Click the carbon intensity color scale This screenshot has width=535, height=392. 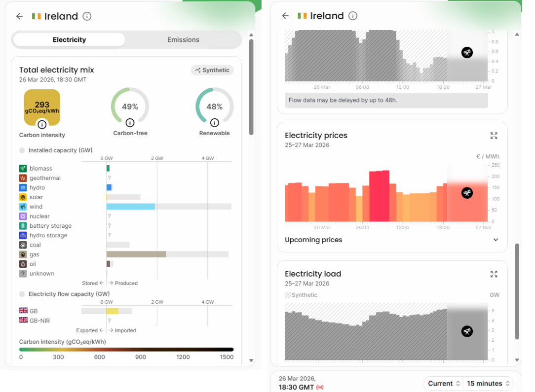pos(126,350)
